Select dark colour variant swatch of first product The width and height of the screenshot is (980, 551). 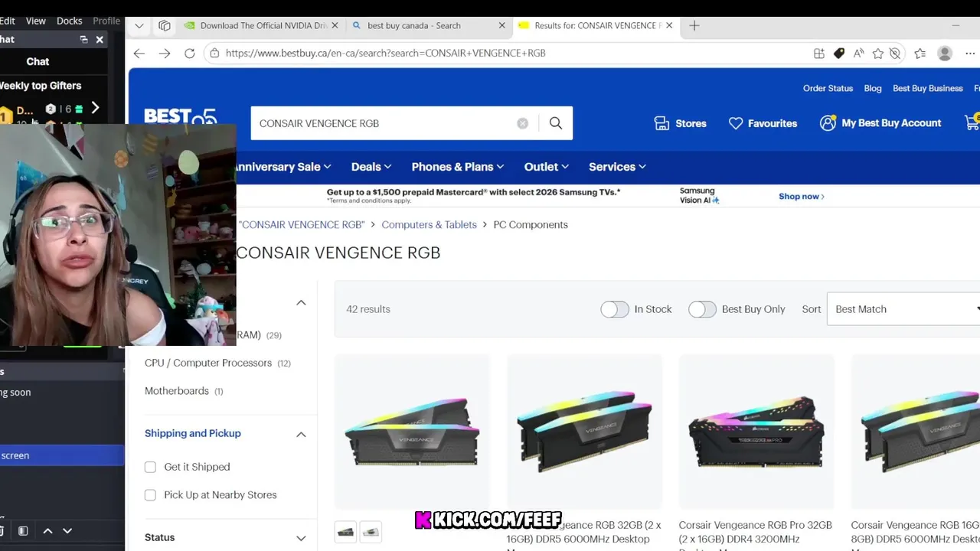tap(346, 532)
